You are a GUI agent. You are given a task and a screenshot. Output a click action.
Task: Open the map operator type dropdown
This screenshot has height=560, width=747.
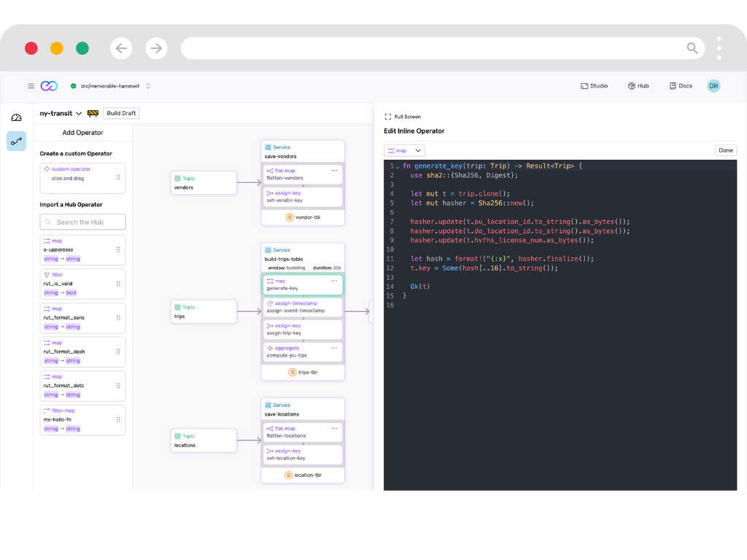[404, 150]
